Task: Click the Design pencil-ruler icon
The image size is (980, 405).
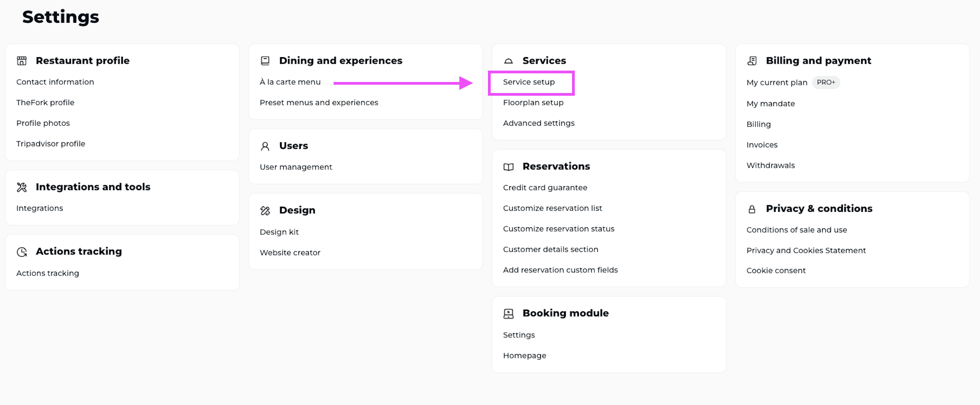Action: pyautogui.click(x=265, y=211)
